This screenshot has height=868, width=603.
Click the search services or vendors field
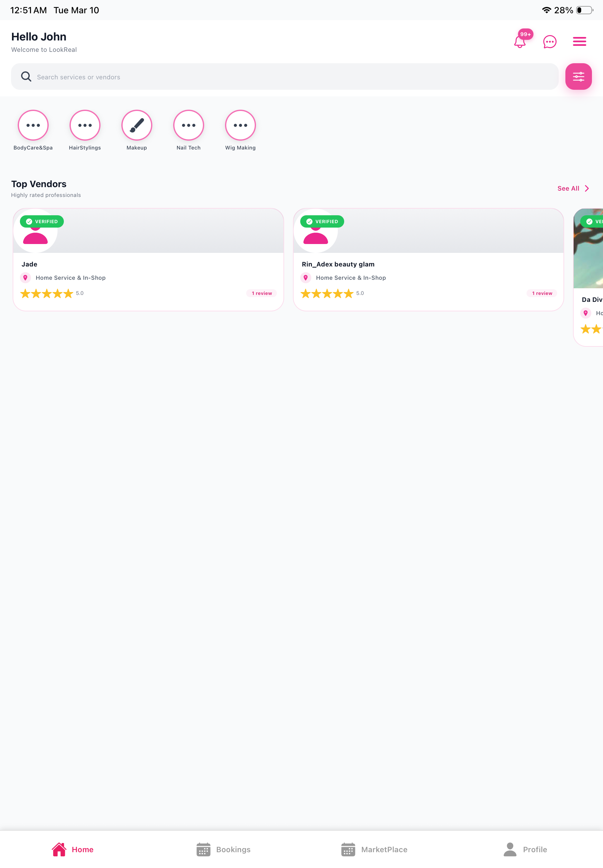265,77
